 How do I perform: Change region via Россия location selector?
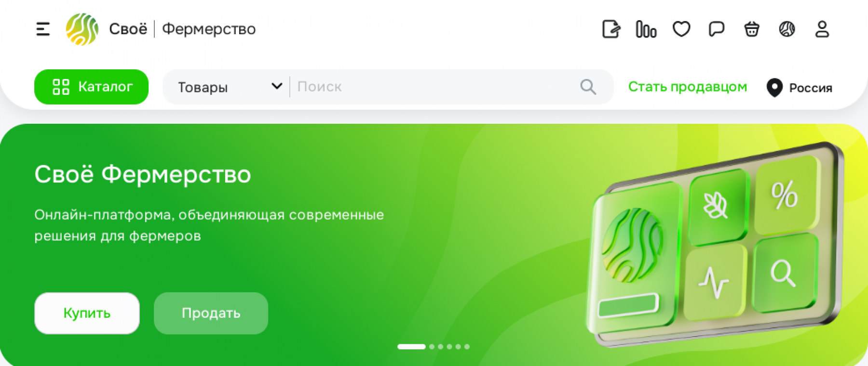800,88
